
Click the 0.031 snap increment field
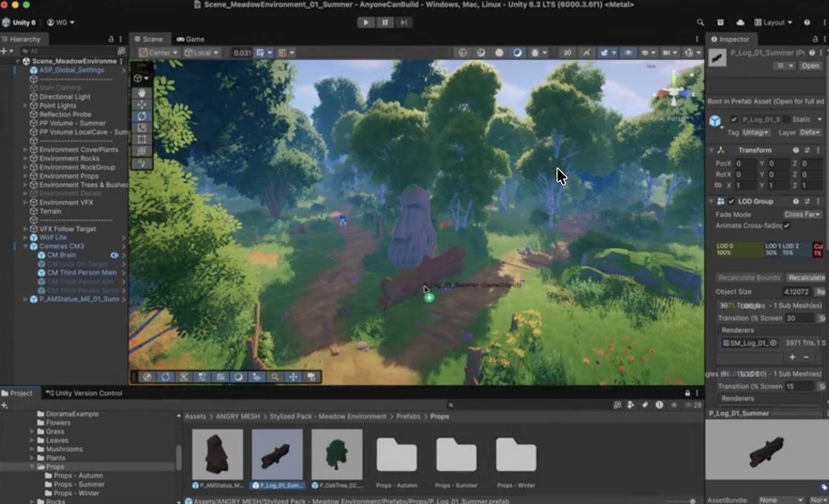242,52
